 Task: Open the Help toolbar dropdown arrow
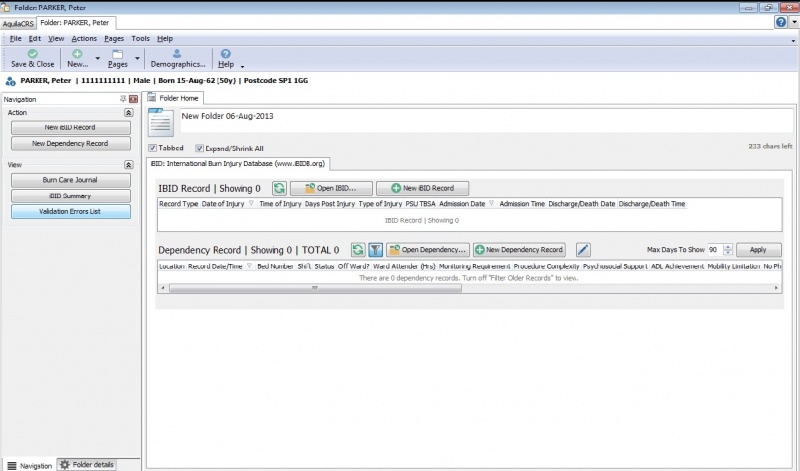242,66
